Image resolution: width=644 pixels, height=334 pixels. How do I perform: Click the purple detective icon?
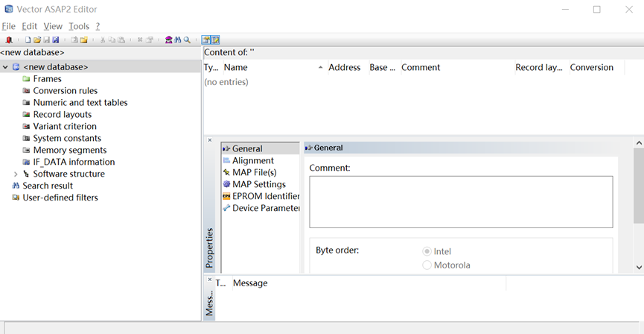168,40
